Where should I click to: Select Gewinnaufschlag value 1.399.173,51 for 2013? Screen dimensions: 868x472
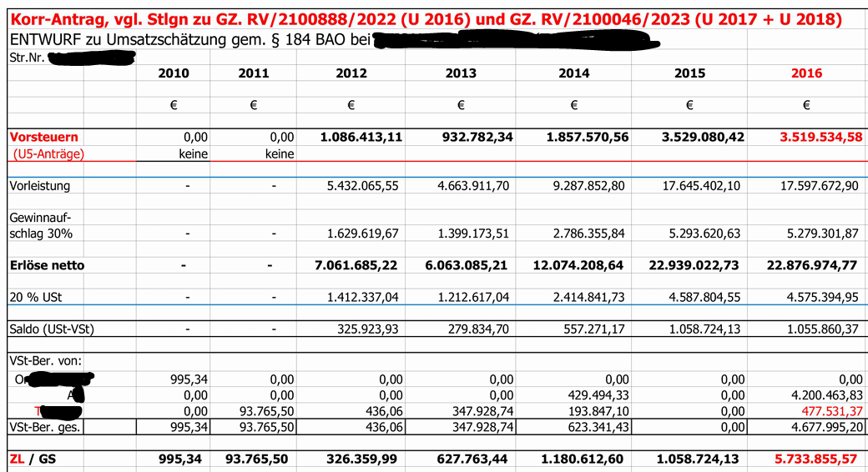coord(474,233)
